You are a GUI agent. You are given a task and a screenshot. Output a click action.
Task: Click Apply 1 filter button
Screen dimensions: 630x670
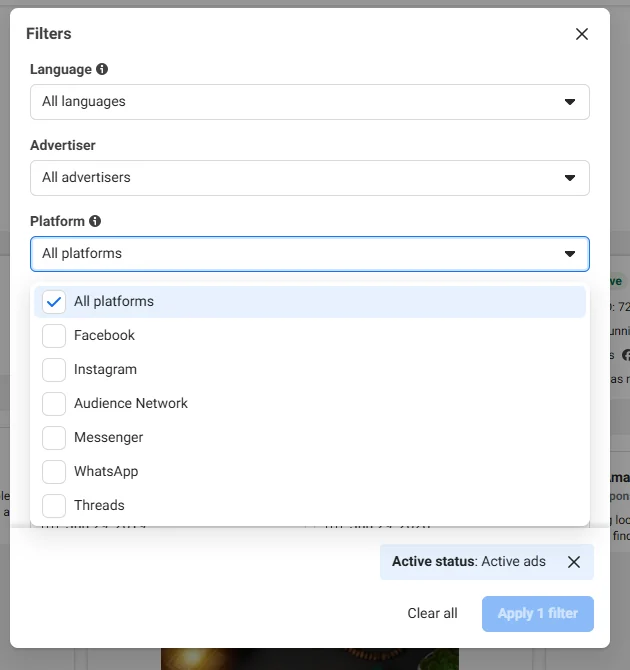(x=538, y=614)
